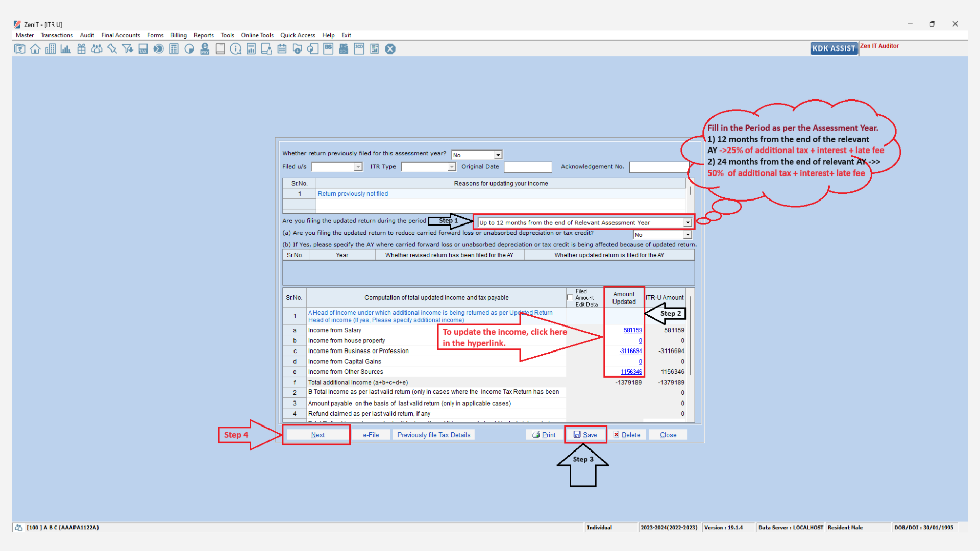Open the Billing menu
This screenshot has height=551, width=980.
(179, 35)
